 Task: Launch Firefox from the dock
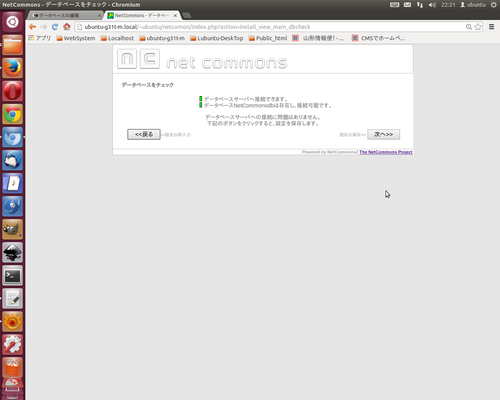click(x=13, y=68)
